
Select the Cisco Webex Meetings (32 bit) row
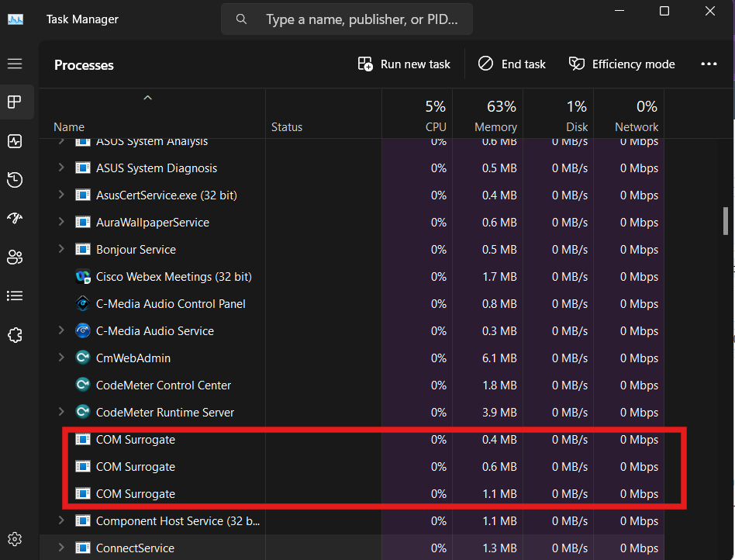point(351,277)
